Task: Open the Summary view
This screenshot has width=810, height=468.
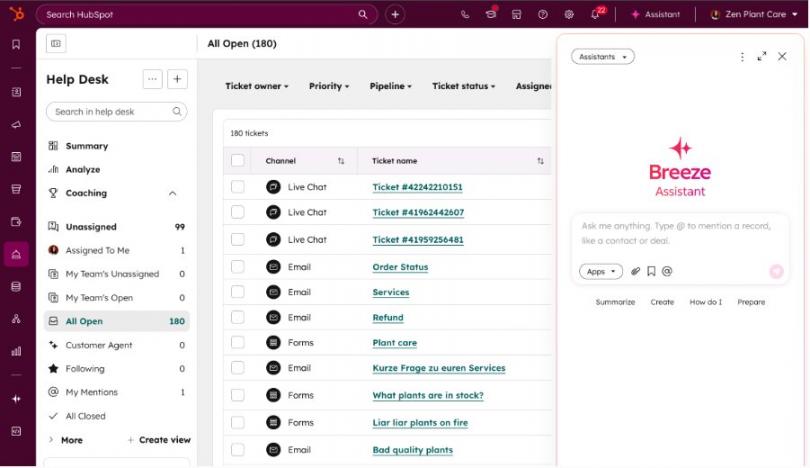Action: pos(86,146)
